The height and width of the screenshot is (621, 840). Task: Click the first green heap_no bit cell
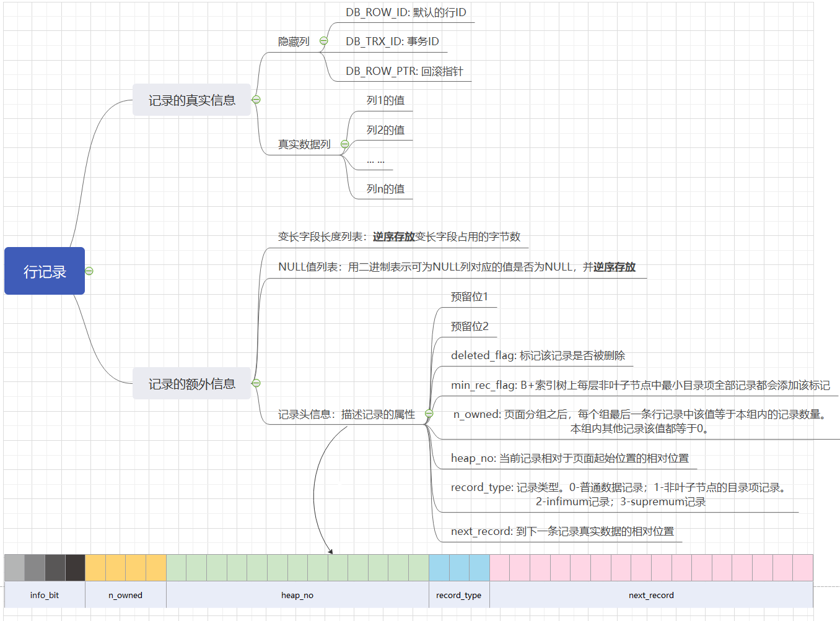(177, 568)
